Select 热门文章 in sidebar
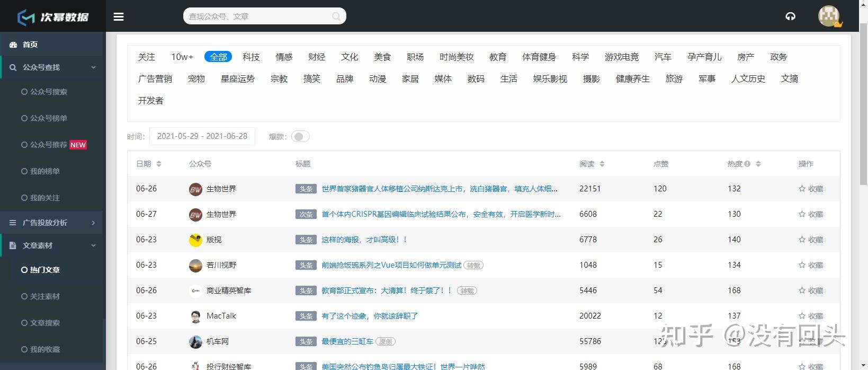Screen dimensions: 868x370 [x=40, y=270]
